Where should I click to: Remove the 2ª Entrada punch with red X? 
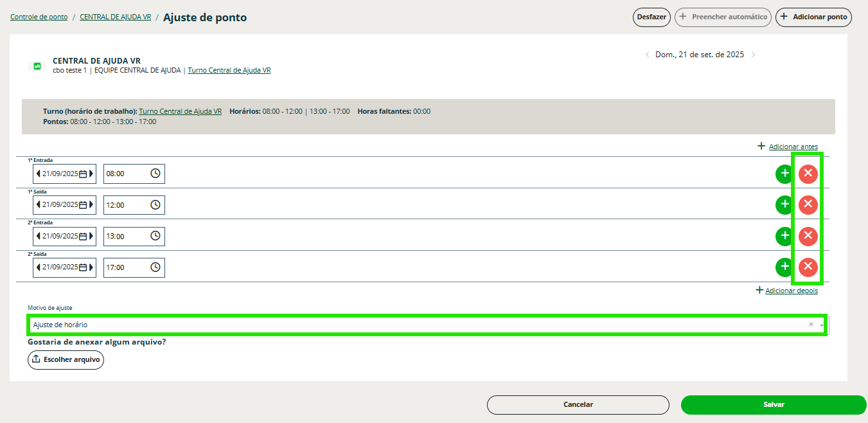pyautogui.click(x=808, y=236)
